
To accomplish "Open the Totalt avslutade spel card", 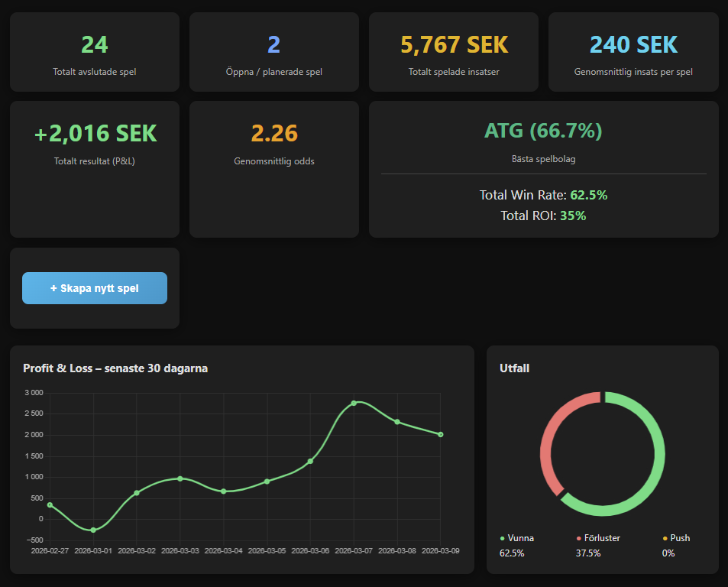I will pos(95,52).
